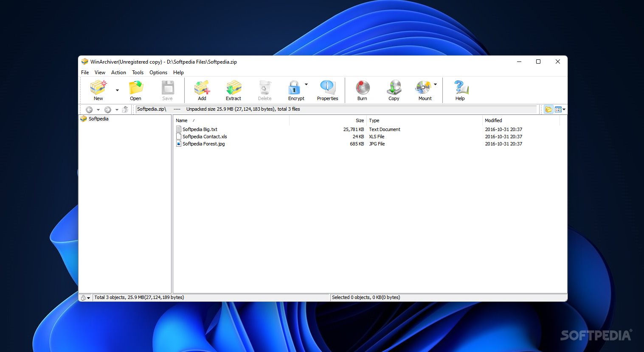Sort by the Type column header

tap(425, 120)
